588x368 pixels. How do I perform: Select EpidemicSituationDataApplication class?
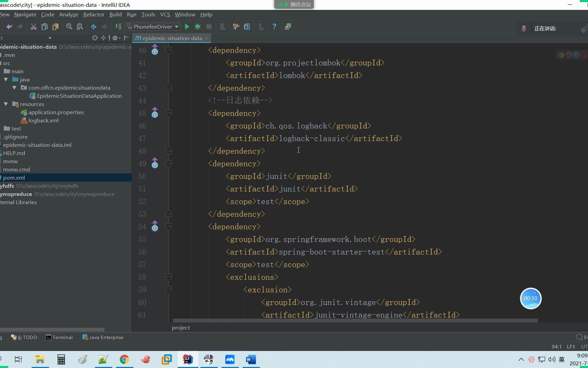pos(79,96)
